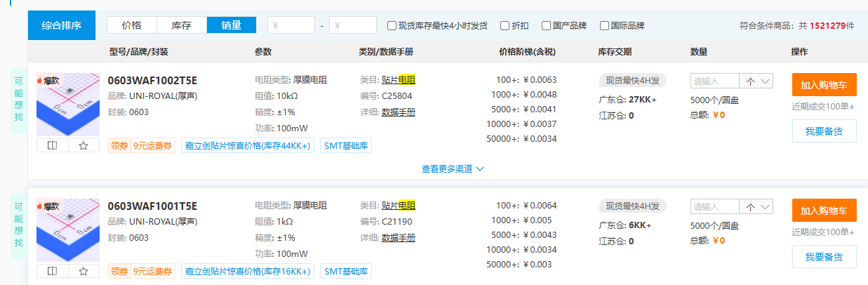Click the 爆款 hot badge on second product
The width and height of the screenshot is (868, 285).
click(49, 206)
